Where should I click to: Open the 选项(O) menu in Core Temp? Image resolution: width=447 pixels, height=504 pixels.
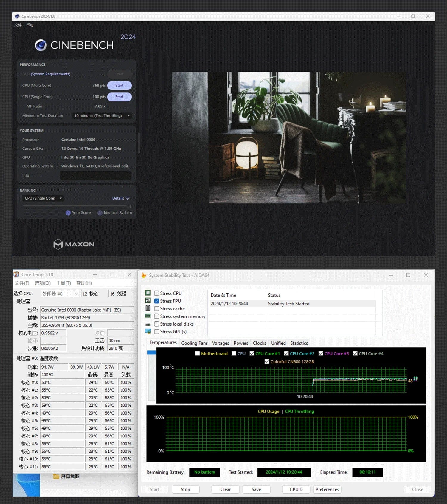tap(42, 283)
